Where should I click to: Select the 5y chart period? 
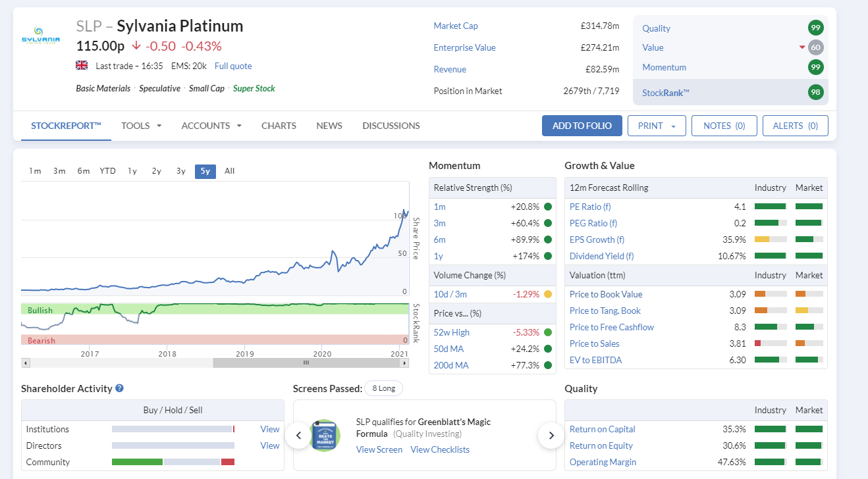pyautogui.click(x=205, y=171)
